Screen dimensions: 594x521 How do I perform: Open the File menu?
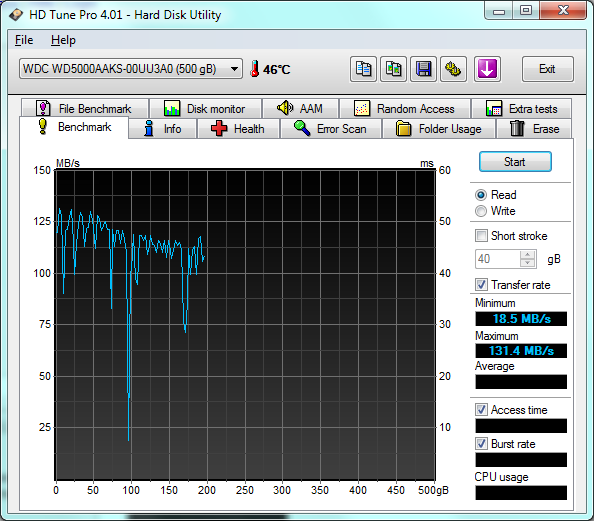point(24,40)
